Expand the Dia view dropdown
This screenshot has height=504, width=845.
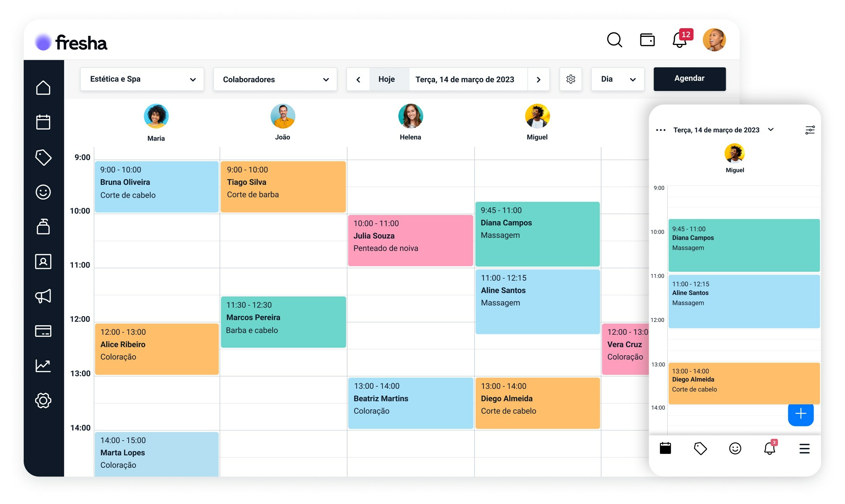(x=617, y=79)
